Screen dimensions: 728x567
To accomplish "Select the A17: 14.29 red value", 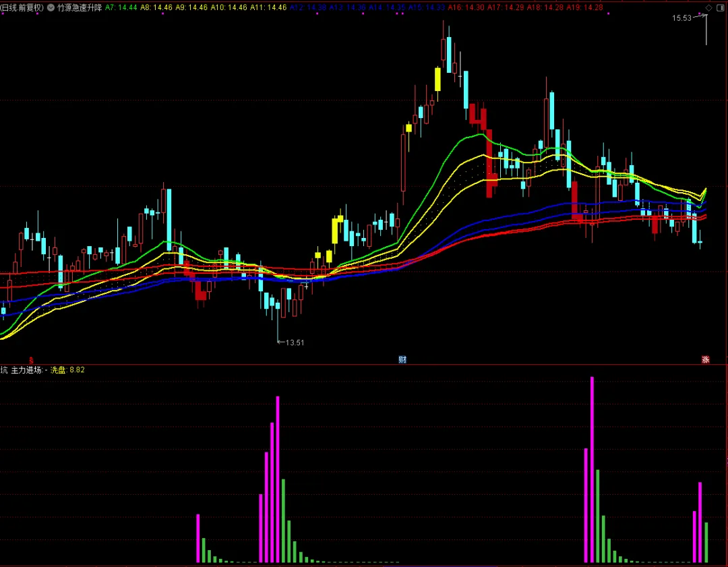I will point(506,8).
